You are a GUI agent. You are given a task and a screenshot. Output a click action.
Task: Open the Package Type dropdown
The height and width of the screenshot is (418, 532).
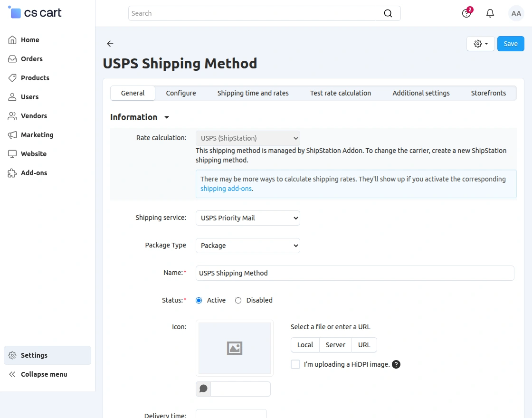(247, 245)
